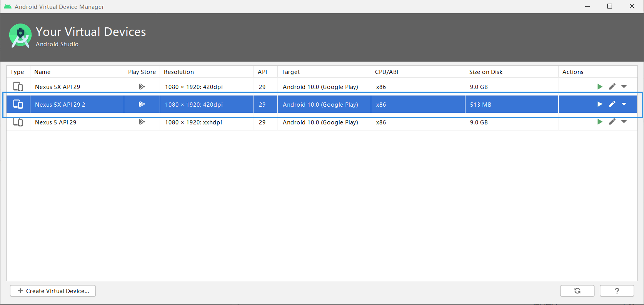The width and height of the screenshot is (644, 305).
Task: Click device type icon for Nexus 5X API 29
Action: tap(18, 87)
